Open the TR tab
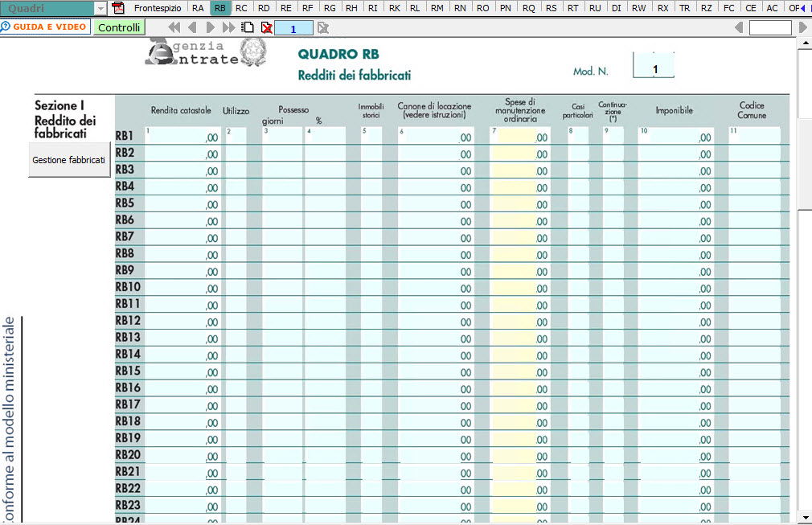The height and width of the screenshot is (525, 812). (x=685, y=8)
